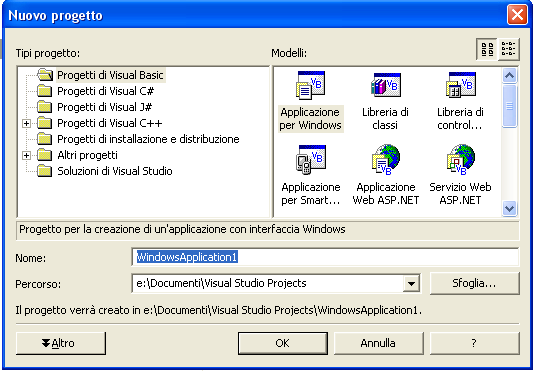Click the Progetti di Visual C# folder icon
Viewport: 533px width, 371px height.
45,91
